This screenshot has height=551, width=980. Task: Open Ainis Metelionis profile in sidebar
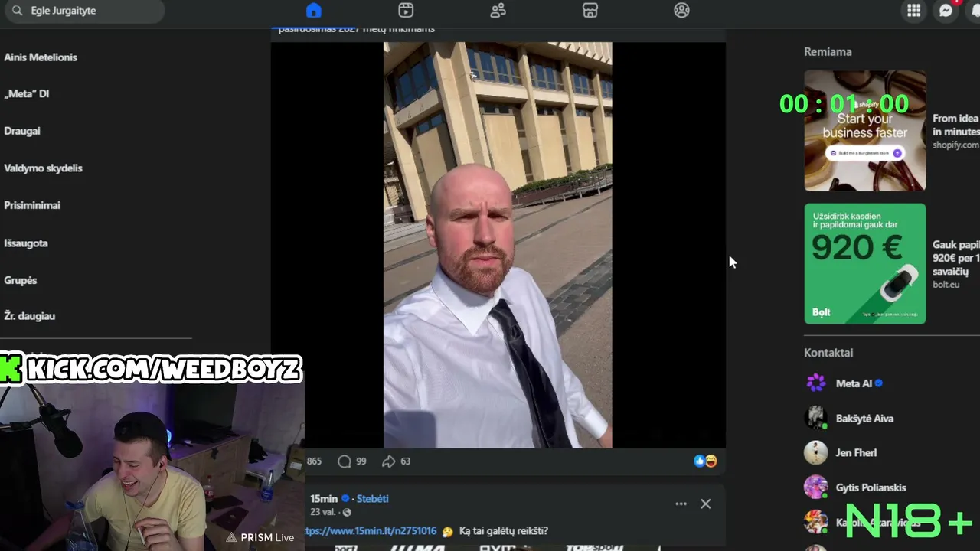point(41,57)
